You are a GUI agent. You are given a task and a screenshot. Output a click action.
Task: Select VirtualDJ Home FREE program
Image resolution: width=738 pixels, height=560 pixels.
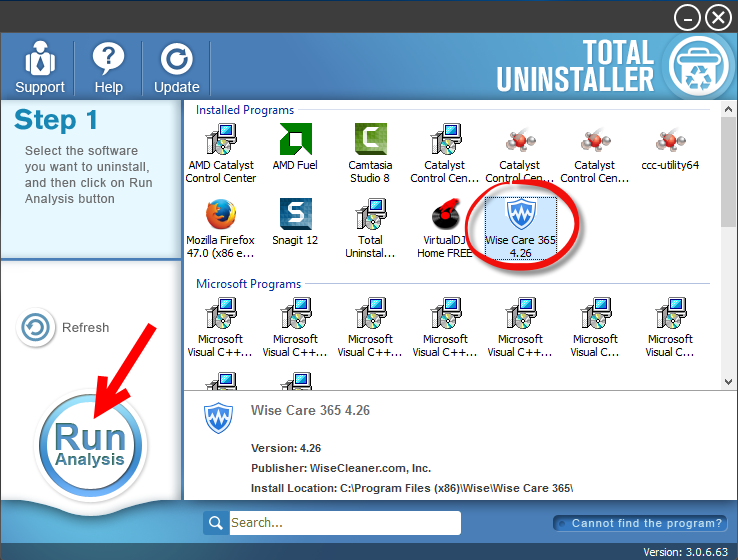445,229
